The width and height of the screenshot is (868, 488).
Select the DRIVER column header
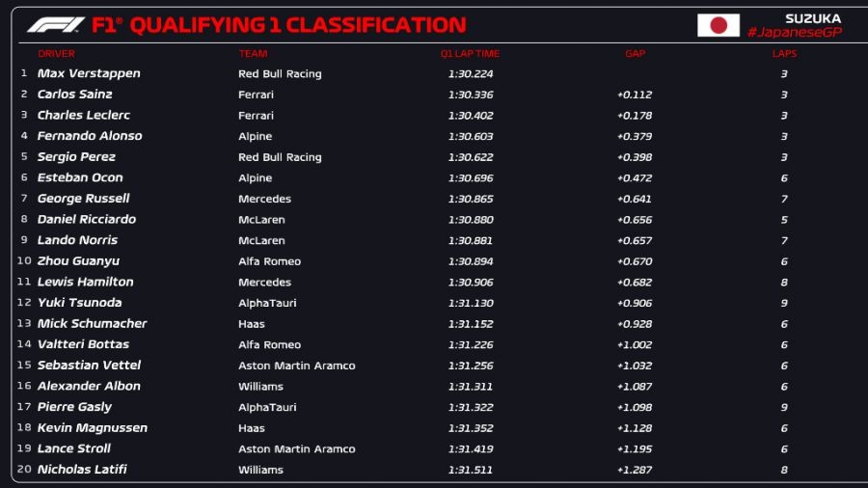[56, 54]
